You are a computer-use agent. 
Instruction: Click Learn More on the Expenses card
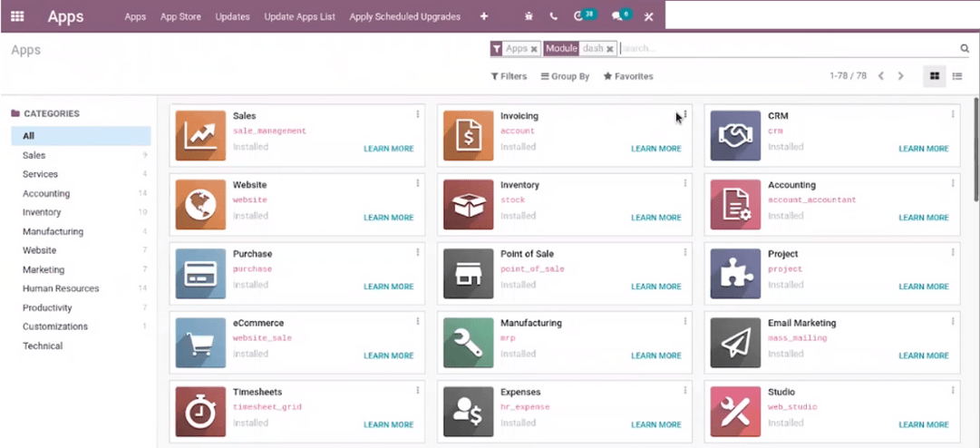tap(656, 424)
